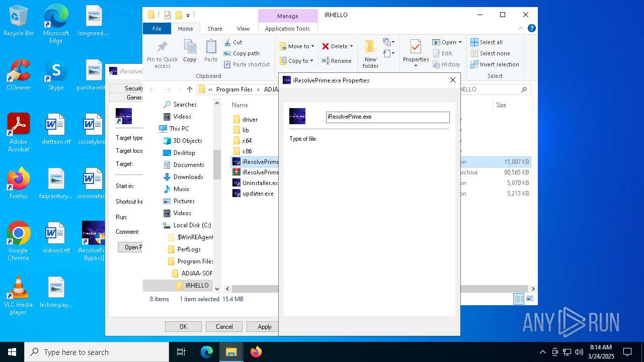The image size is (644, 362).
Task: Click the Up one level arrow
Action: pos(189,89)
